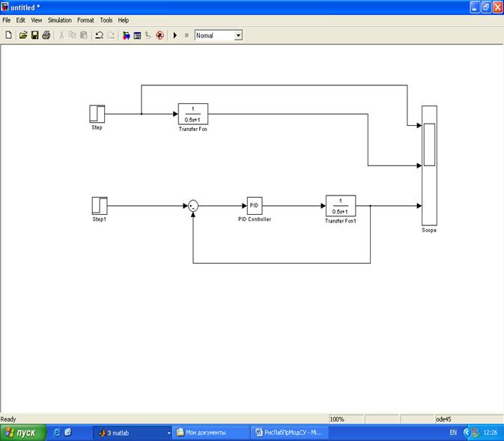Screen dimensions: 504x441
Task: Click the New model icon
Action: [8, 35]
